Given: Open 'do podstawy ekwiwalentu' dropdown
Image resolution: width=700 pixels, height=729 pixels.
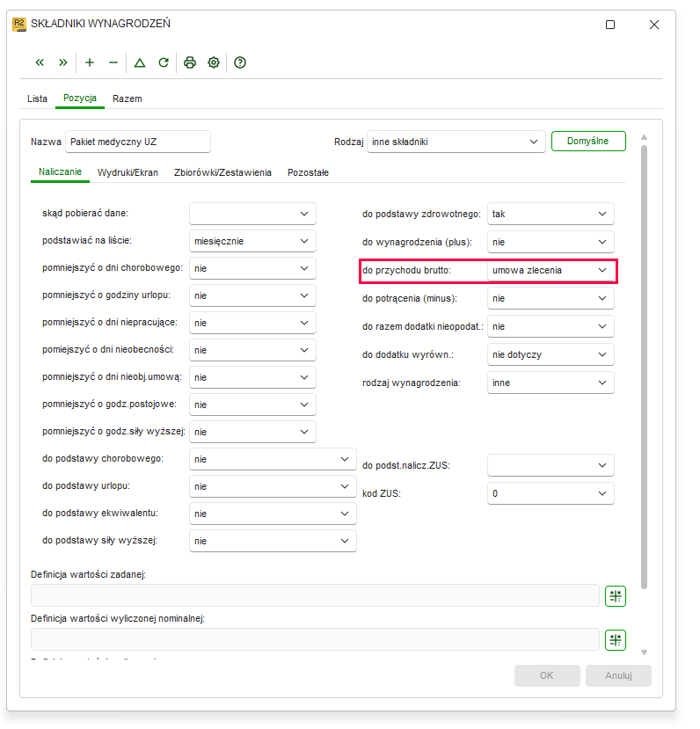Looking at the screenshot, I should tap(273, 514).
